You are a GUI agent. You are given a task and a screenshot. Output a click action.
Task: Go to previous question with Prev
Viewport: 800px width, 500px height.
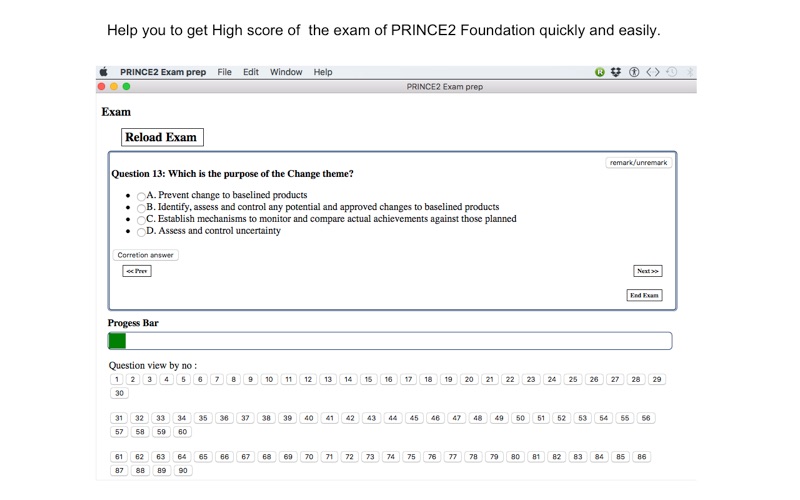(137, 271)
